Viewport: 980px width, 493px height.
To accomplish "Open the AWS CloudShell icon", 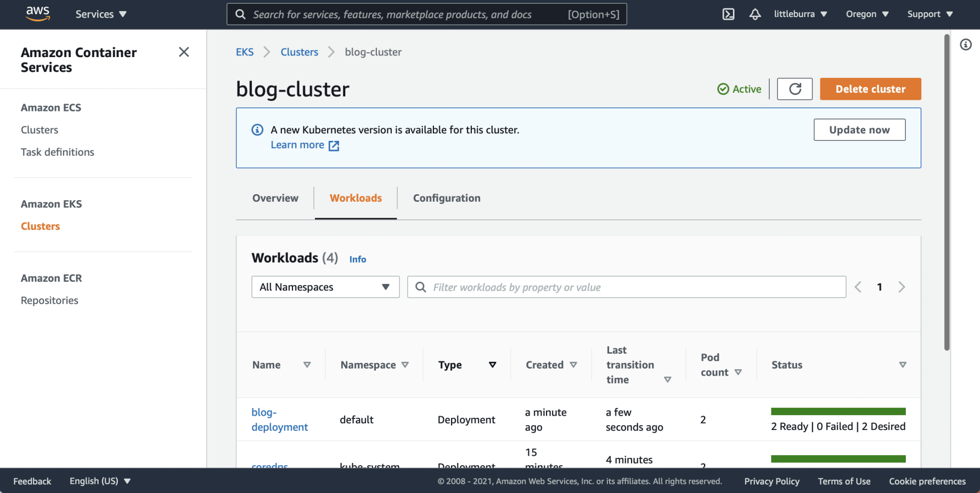I will 728,14.
